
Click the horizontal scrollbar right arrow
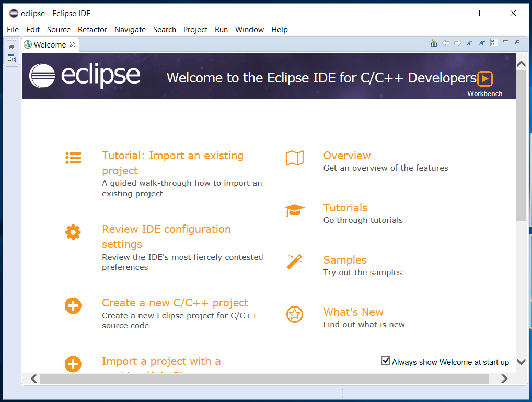tap(504, 379)
